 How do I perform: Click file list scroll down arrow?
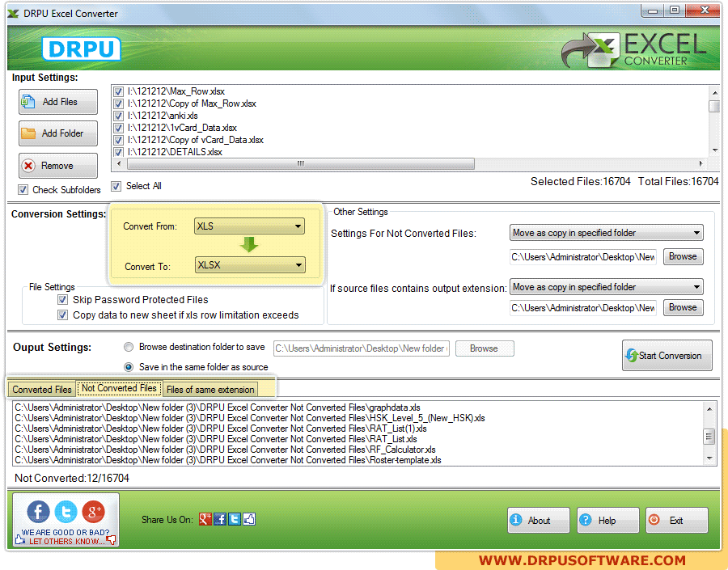tap(714, 150)
